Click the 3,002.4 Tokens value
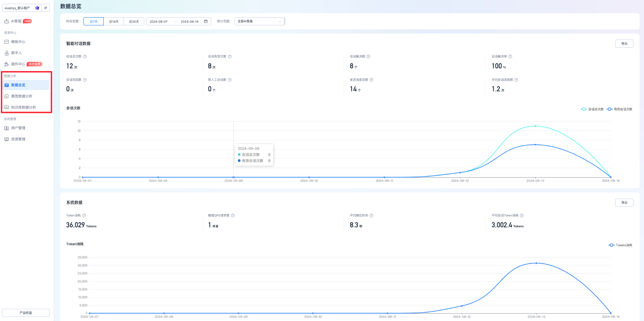The height and width of the screenshot is (321, 644). [x=507, y=225]
